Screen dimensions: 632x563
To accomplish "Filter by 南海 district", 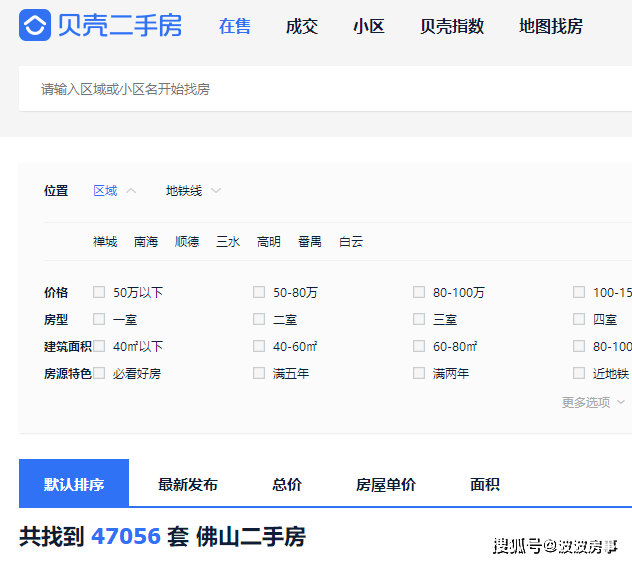I will click(x=146, y=241).
